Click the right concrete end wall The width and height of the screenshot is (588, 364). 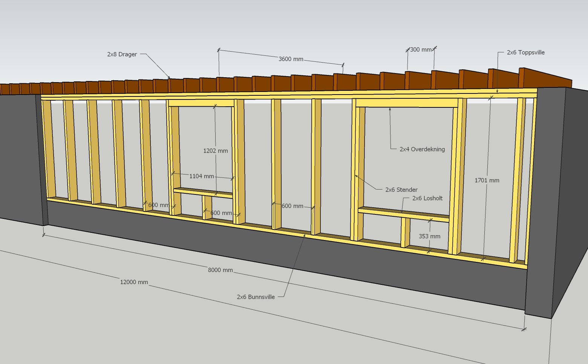pyautogui.click(x=550, y=200)
